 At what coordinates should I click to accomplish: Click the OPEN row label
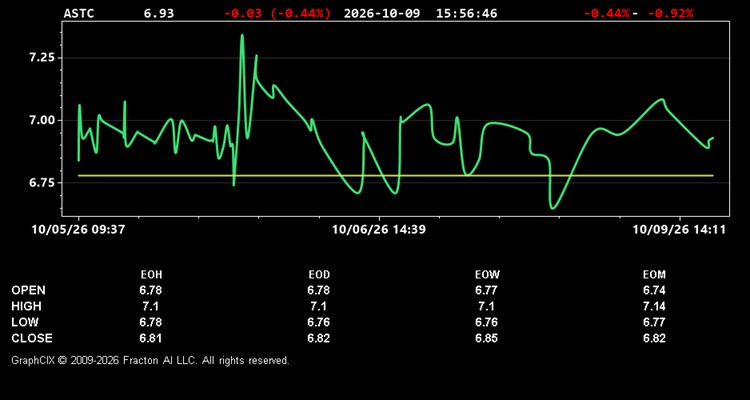pos(28,290)
